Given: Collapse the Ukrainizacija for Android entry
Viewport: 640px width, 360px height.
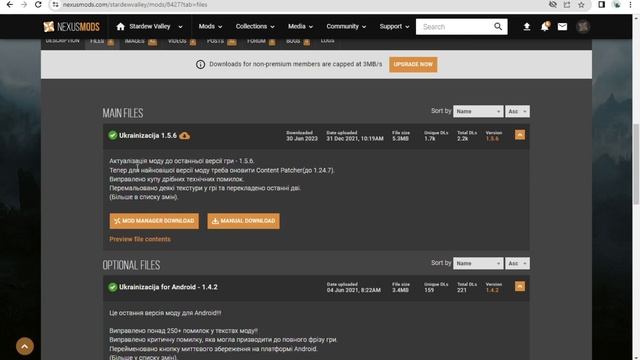Looking at the screenshot, I should click(x=520, y=287).
